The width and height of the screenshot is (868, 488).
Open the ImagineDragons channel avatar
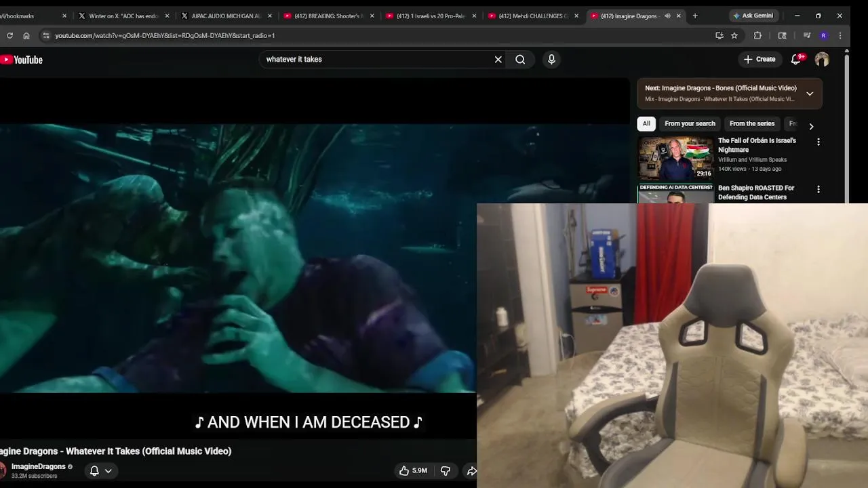pyautogui.click(x=3, y=470)
